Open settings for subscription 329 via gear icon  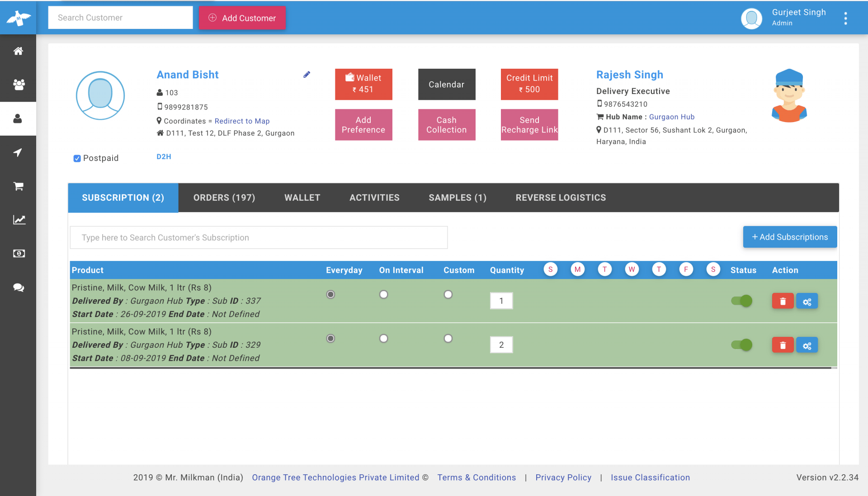coord(807,345)
